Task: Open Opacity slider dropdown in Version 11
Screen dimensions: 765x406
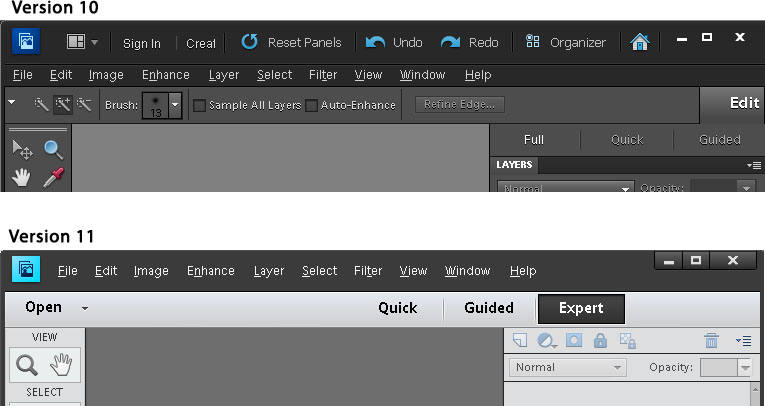Action: click(x=745, y=368)
